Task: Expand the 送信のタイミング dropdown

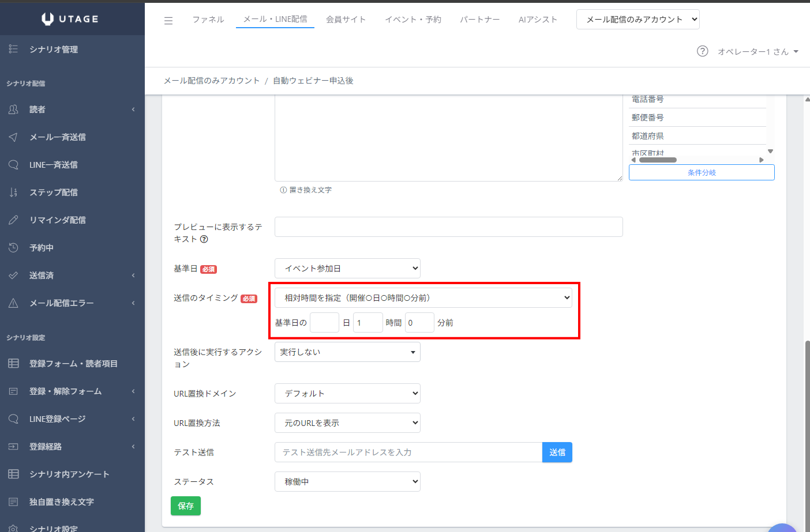Action: pos(423,297)
